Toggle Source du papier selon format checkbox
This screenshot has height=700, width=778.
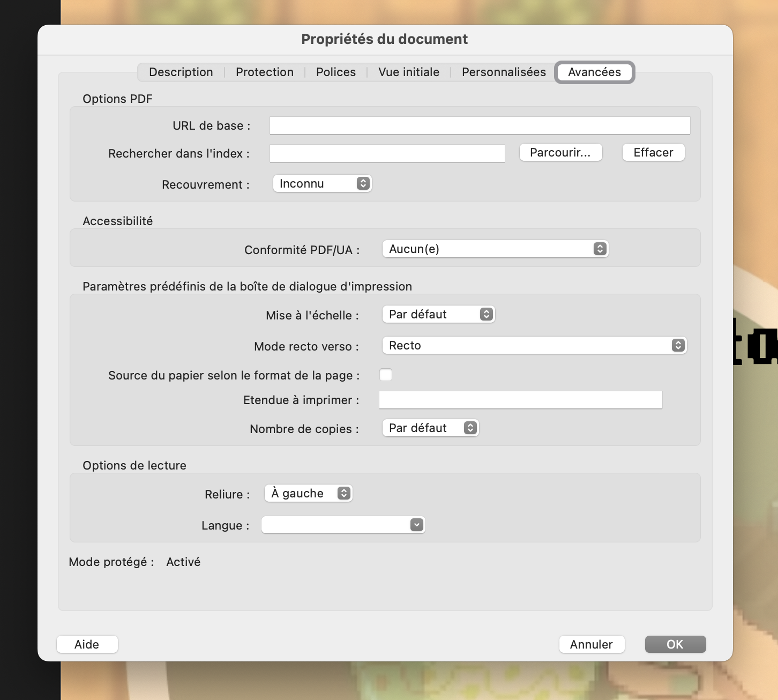[386, 375]
